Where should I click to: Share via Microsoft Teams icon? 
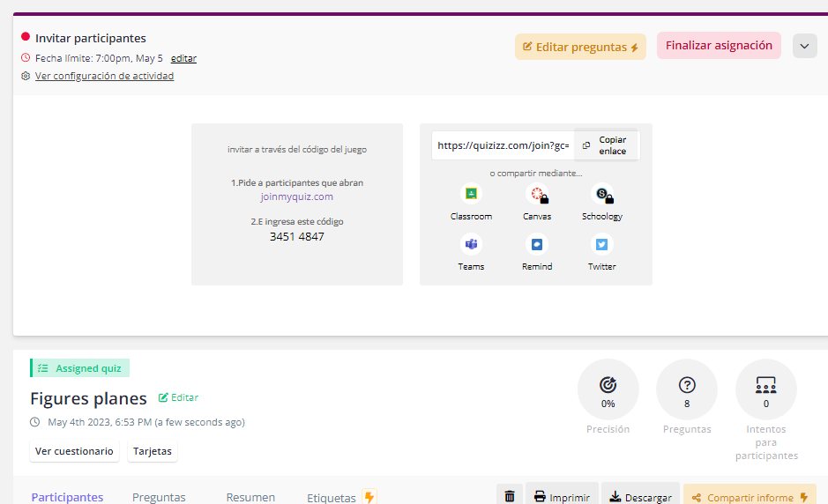click(471, 245)
